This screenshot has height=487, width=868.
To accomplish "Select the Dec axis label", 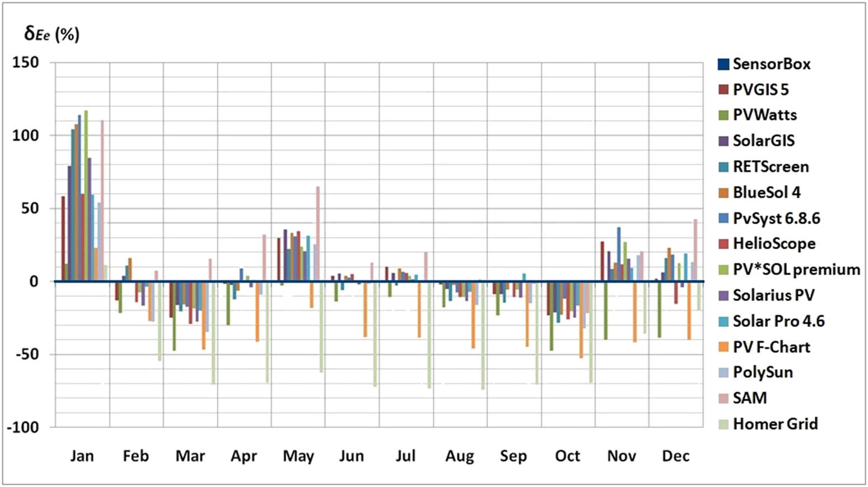I will point(676,456).
